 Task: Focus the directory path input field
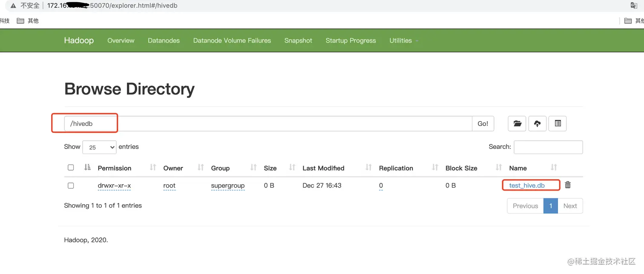click(268, 123)
